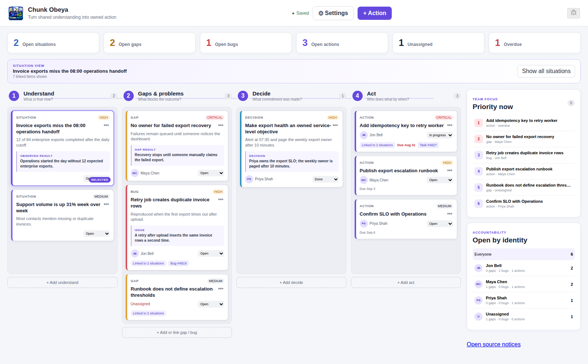This screenshot has width=588, height=364.
Task: Click + Add understand button
Action: click(x=62, y=282)
